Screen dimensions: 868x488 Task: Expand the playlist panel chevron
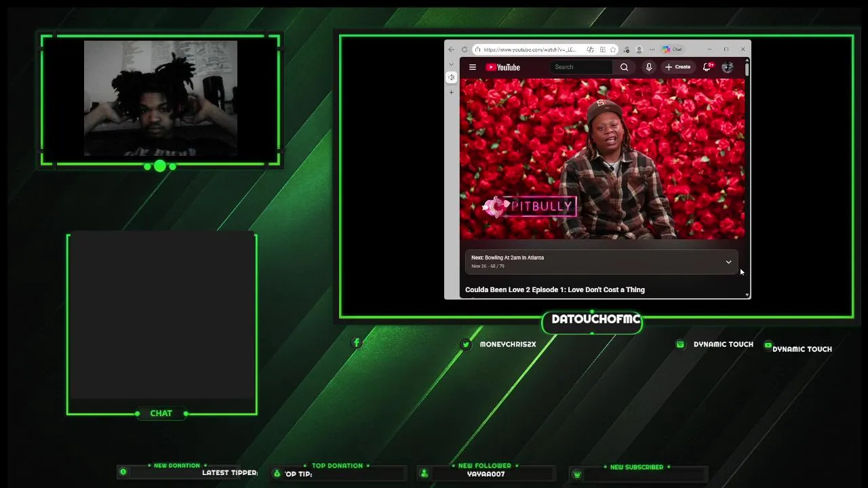click(x=728, y=262)
